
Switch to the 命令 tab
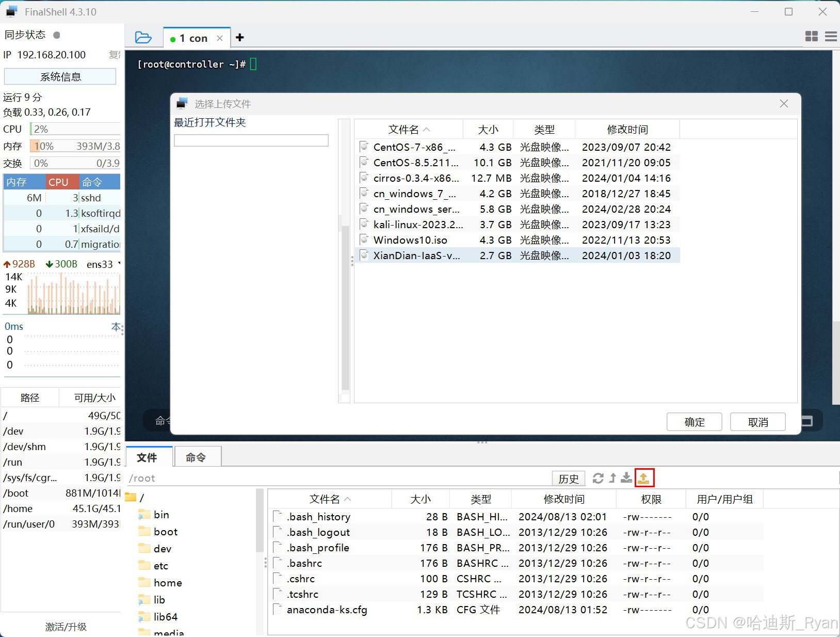198,457
